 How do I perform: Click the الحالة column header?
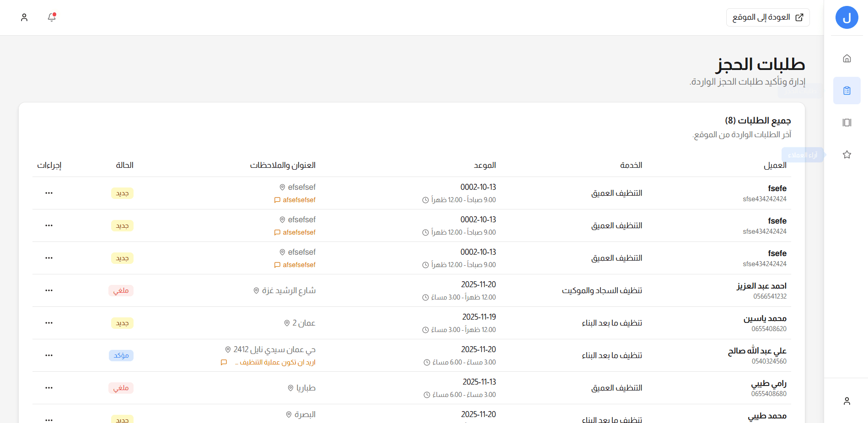tap(124, 165)
